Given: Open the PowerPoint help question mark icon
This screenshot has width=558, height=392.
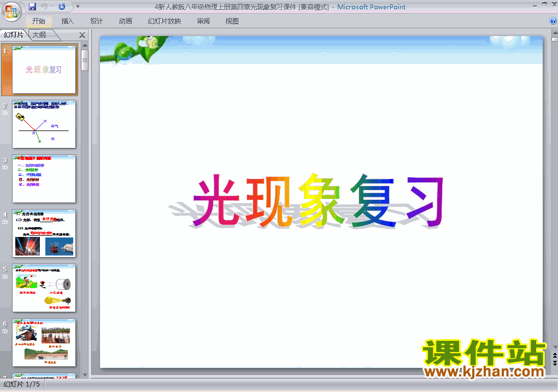Looking at the screenshot, I should click(x=553, y=21).
